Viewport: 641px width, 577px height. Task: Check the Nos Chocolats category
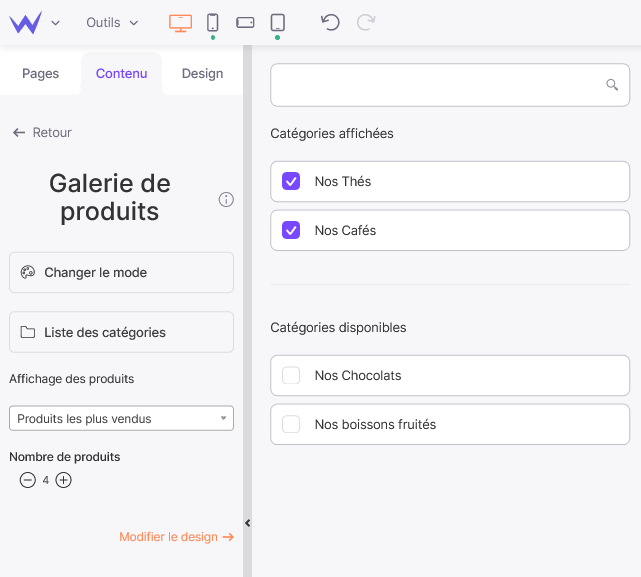click(x=291, y=375)
